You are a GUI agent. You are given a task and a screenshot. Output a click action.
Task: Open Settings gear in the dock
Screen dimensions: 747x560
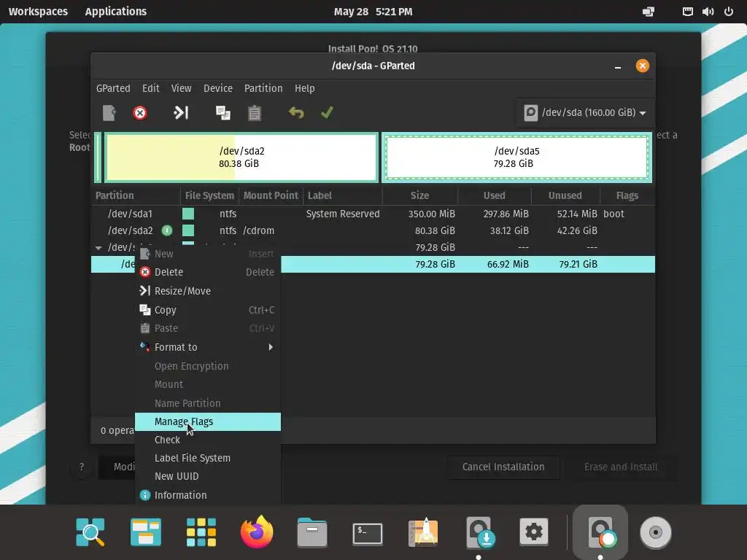tap(533, 532)
